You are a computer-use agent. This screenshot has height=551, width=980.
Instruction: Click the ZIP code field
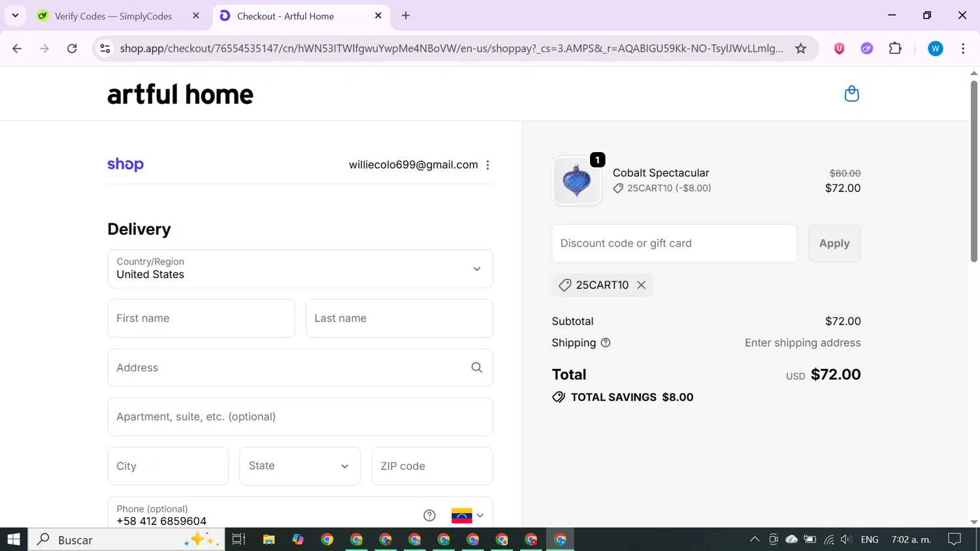[x=432, y=466]
